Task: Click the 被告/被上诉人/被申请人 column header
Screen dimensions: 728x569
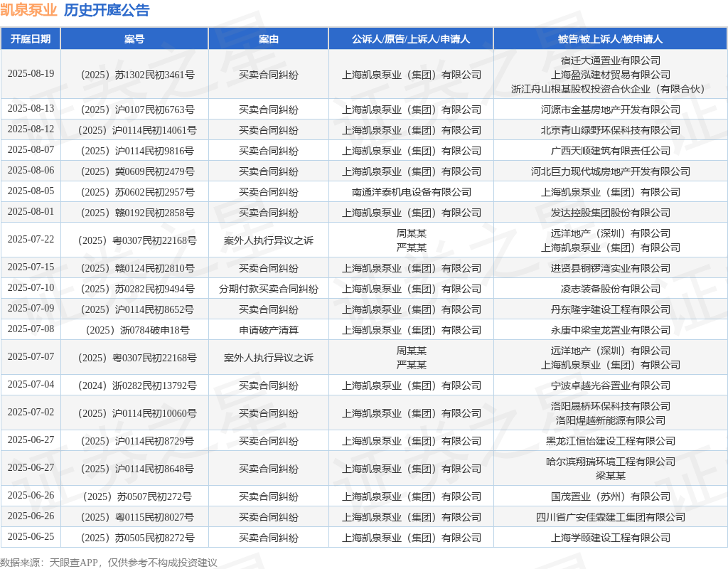Action: 610,38
